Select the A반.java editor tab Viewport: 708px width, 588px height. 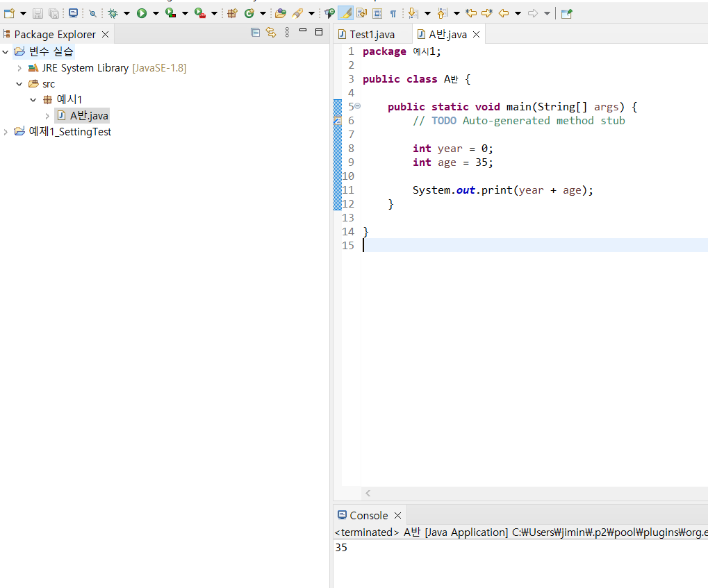(447, 34)
